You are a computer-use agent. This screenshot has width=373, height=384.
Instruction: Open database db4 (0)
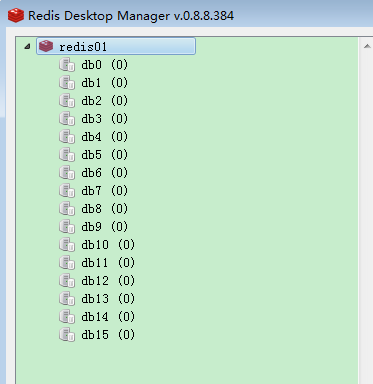(104, 137)
